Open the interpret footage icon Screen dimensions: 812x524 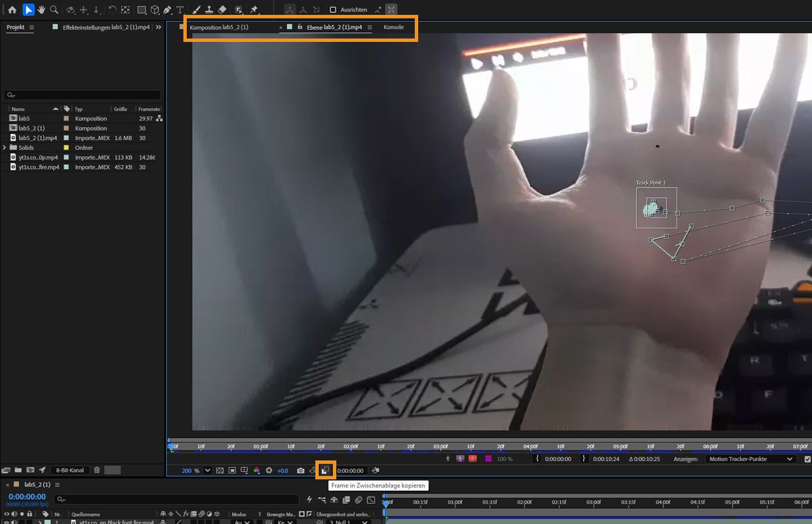point(6,470)
